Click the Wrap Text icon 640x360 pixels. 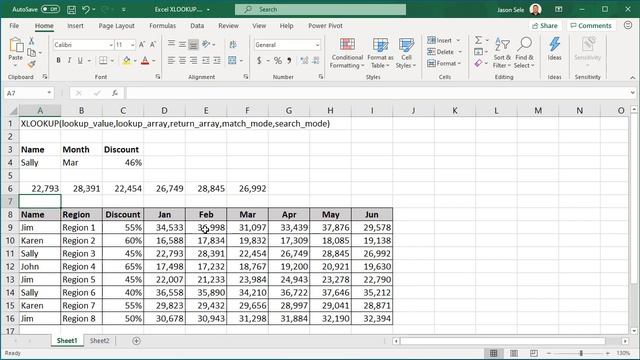click(233, 44)
